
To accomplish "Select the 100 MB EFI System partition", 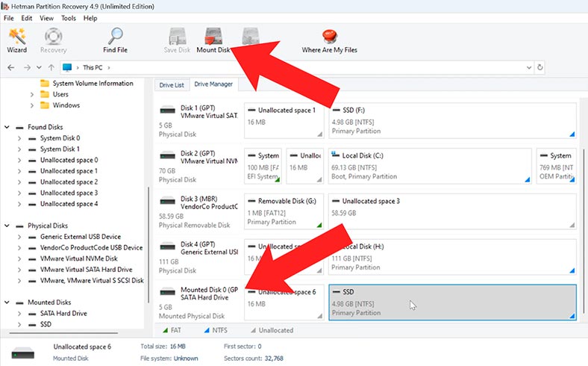I will [263, 166].
